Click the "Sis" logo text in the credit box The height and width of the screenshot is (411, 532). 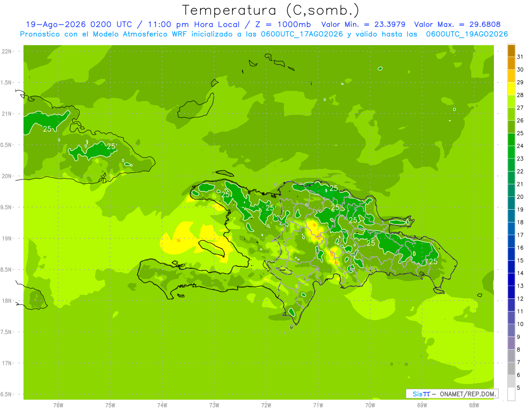click(x=417, y=394)
